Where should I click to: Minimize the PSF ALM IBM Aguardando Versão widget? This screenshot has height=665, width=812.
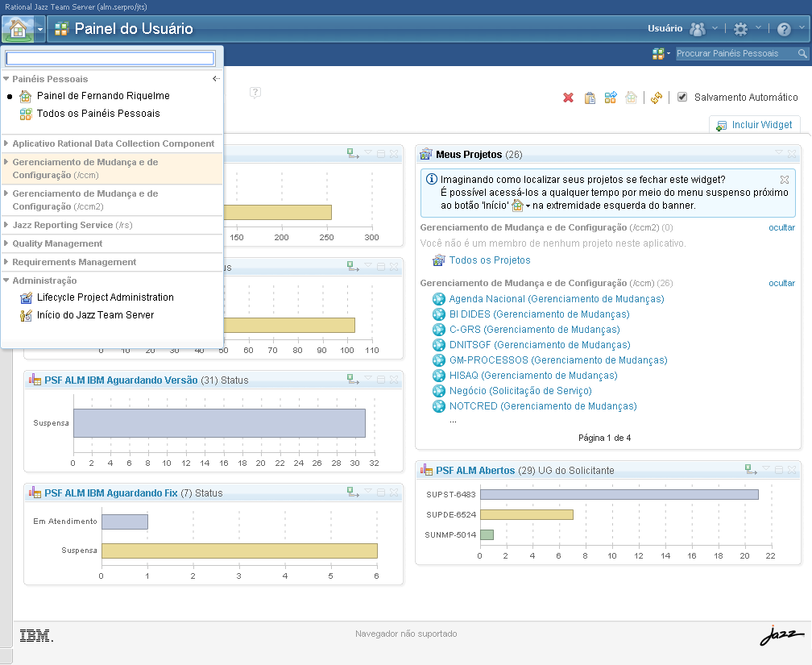pos(380,380)
